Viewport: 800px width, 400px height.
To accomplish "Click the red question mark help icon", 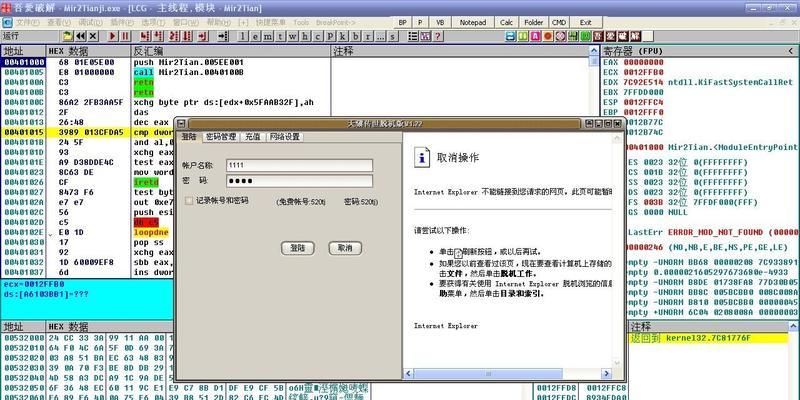I will [x=438, y=36].
